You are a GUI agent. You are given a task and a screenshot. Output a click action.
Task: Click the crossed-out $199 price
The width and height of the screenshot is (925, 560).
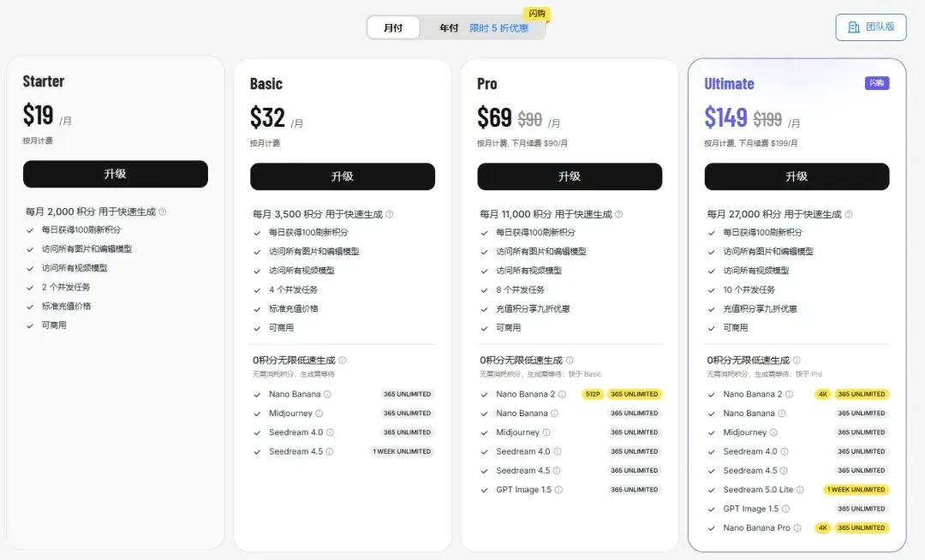767,120
